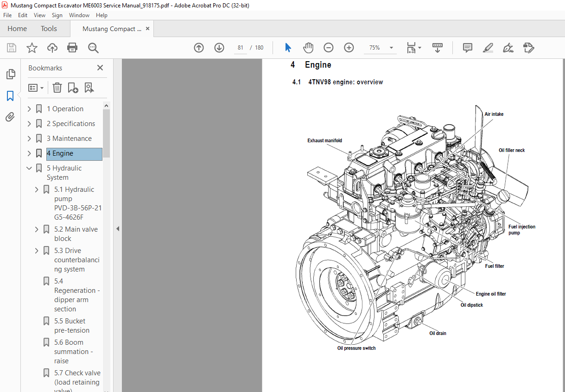Print the document using the printer icon
Image resolution: width=565 pixels, height=392 pixels.
pyautogui.click(x=72, y=48)
